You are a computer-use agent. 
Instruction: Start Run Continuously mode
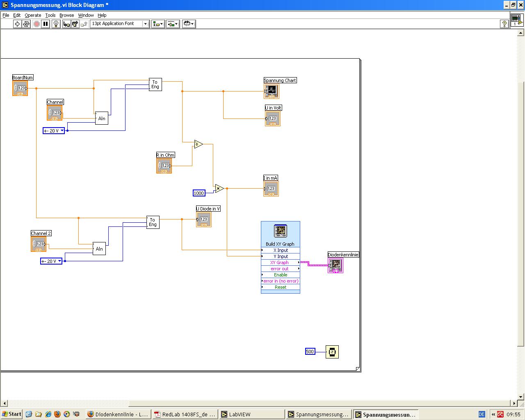pyautogui.click(x=26, y=24)
